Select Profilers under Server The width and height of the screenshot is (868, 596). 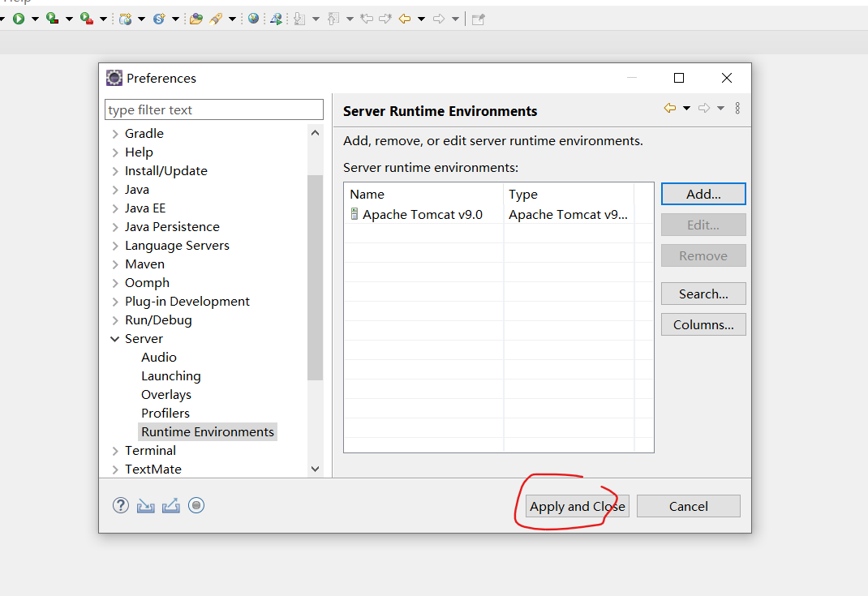(x=165, y=414)
